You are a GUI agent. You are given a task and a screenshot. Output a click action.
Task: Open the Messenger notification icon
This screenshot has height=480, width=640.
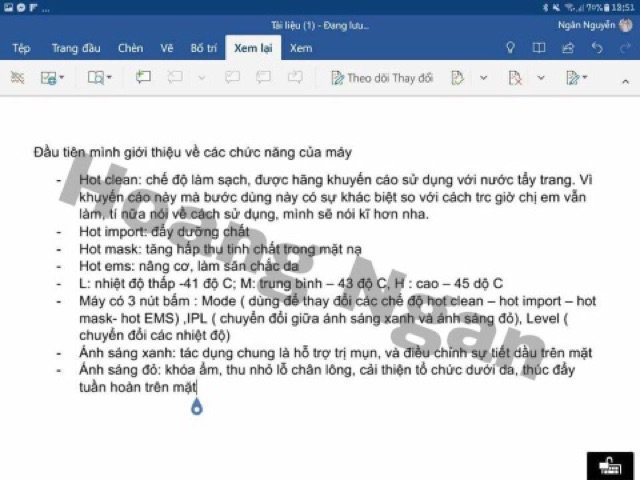(x=21, y=7)
